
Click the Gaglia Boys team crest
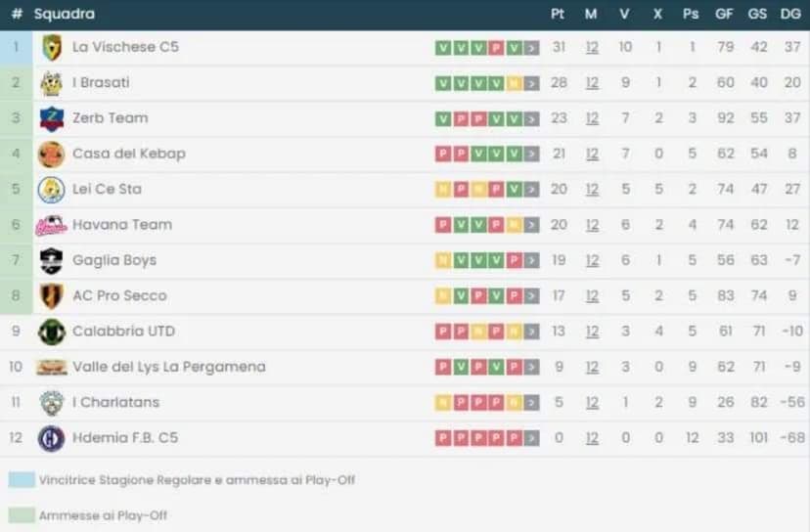[x=51, y=261]
